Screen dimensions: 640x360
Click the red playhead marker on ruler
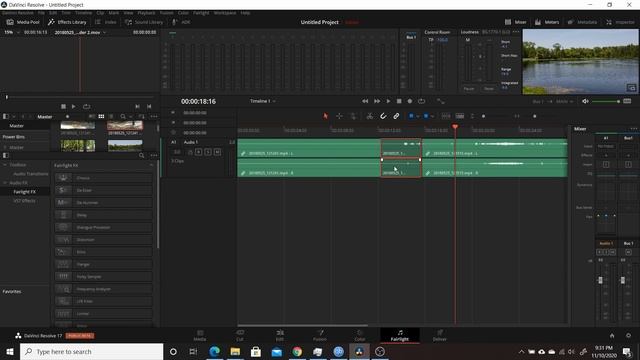455,127
